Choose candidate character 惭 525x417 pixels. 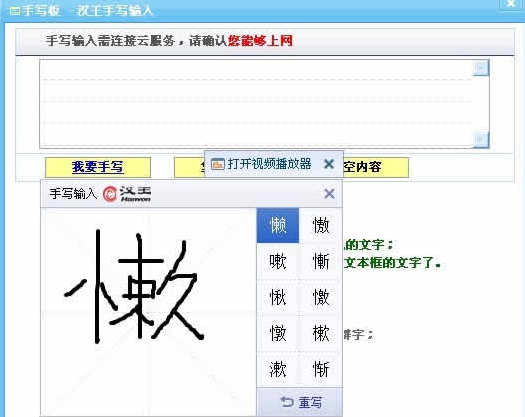tap(321, 261)
